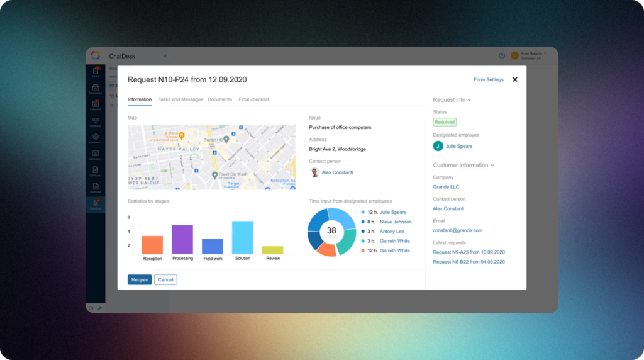The width and height of the screenshot is (644, 360).
Task: Collapse the sidebar with double chevron
Action: point(165,56)
